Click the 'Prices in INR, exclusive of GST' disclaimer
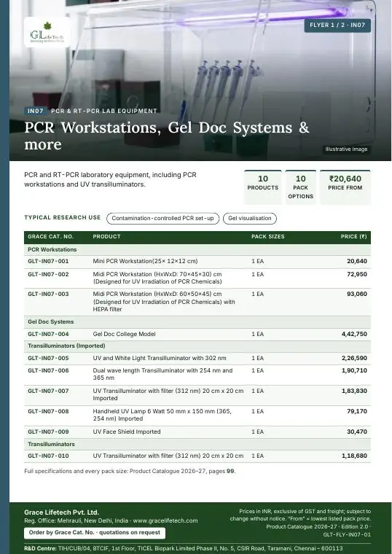The width and height of the screenshot is (392, 554). (x=300, y=515)
